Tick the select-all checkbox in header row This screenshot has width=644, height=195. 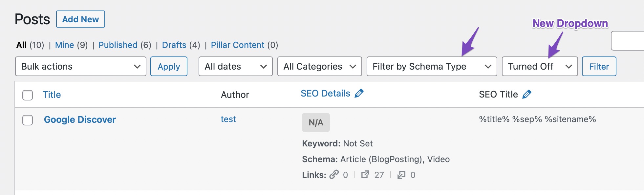click(x=28, y=95)
